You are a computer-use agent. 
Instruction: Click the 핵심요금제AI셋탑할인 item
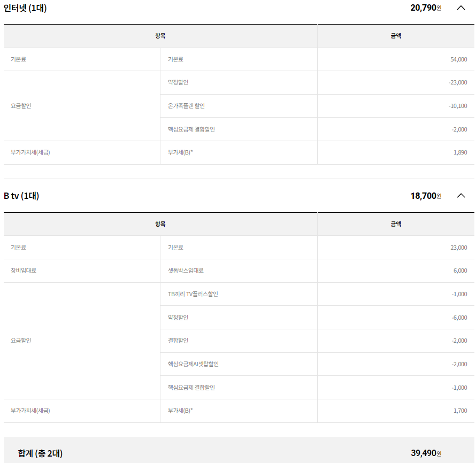coord(193,364)
